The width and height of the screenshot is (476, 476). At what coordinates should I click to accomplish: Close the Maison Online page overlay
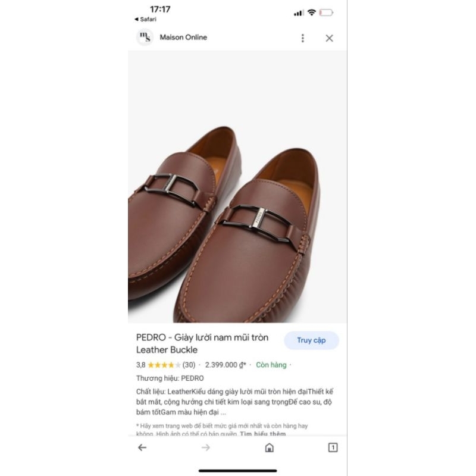329,38
